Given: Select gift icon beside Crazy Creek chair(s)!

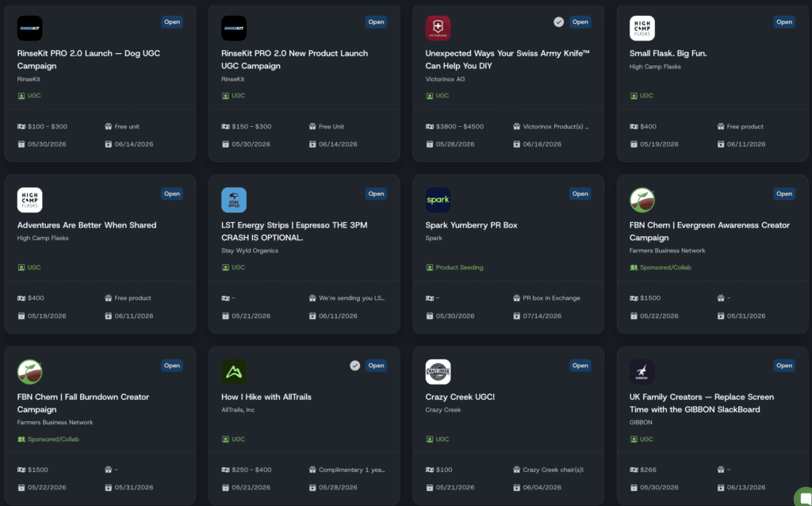Looking at the screenshot, I should click(x=516, y=470).
